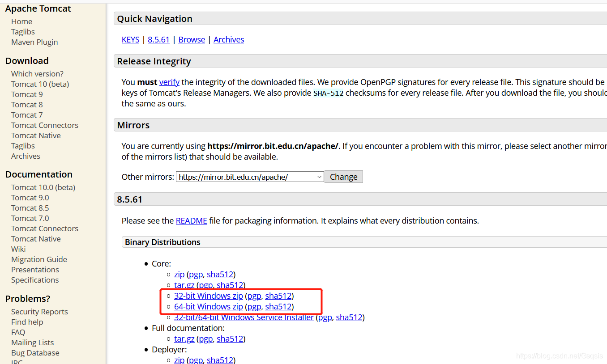Click the Browse quick navigation link

(x=192, y=39)
